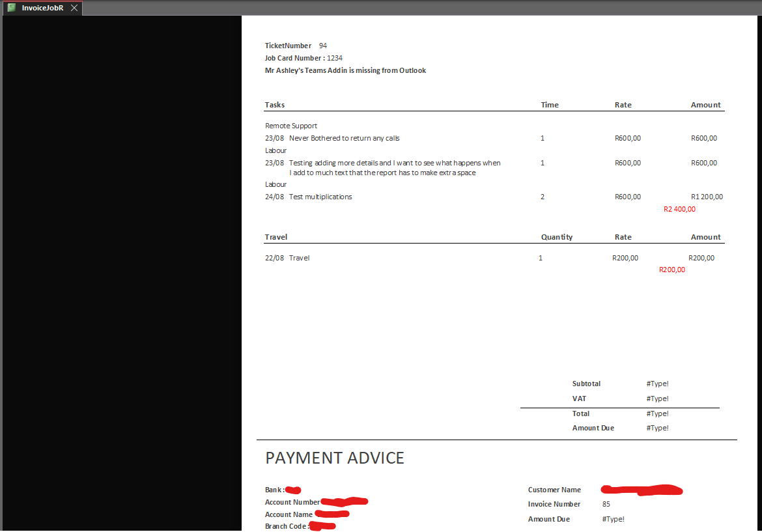The height and width of the screenshot is (532, 762).
Task: Select the Mr Ashley's Teams Addin description line
Action: (345, 70)
